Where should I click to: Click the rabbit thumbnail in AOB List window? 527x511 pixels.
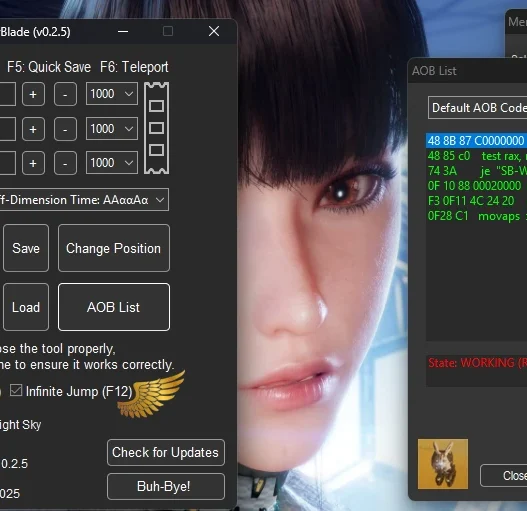443,464
